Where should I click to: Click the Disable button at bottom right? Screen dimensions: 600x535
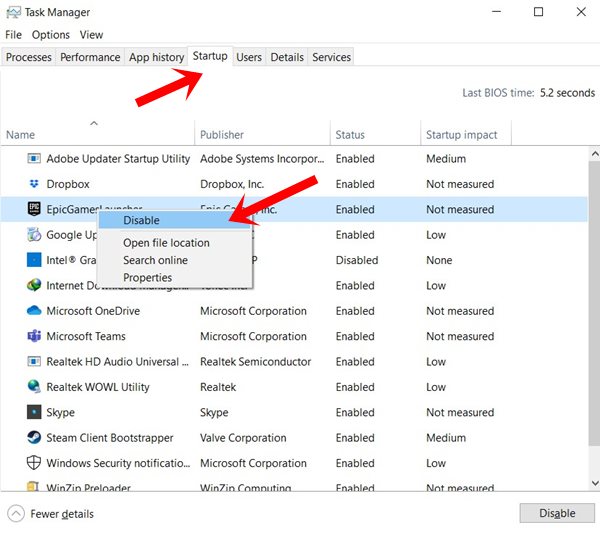(557, 513)
